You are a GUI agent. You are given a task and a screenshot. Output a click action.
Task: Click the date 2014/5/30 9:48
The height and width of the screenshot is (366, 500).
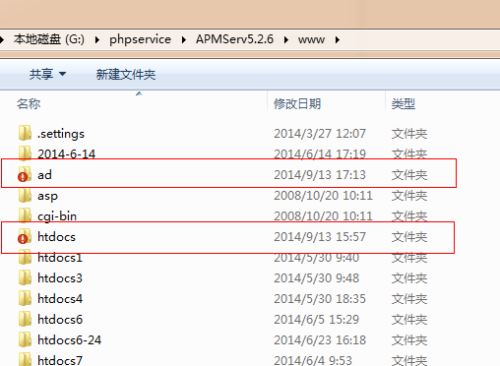coord(316,278)
